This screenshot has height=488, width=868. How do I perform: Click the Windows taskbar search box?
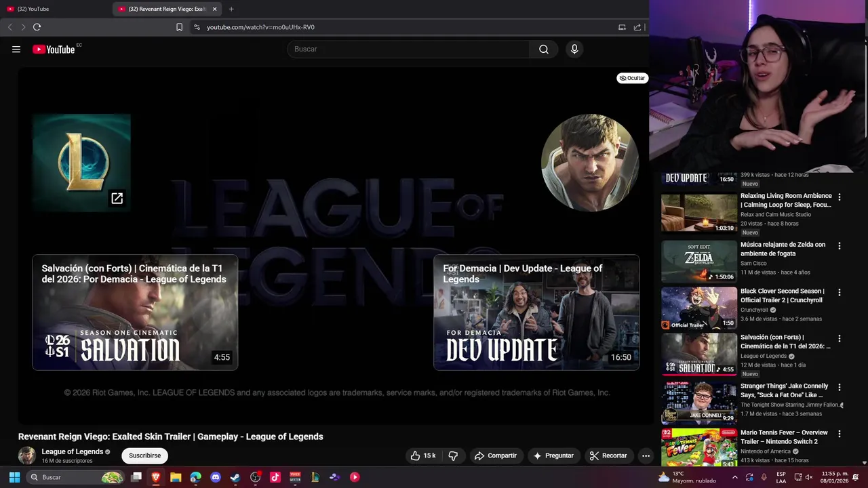tap(75, 477)
